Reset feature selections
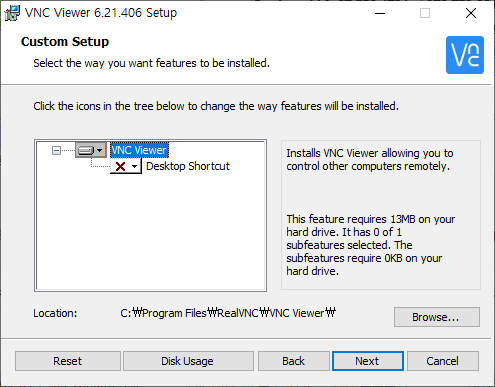 point(68,361)
